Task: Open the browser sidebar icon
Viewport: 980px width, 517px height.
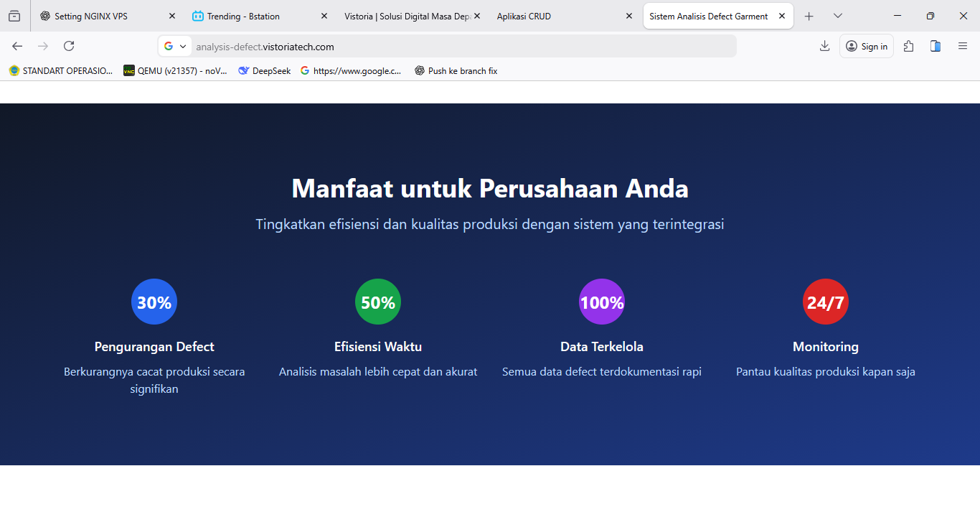Action: pos(935,45)
